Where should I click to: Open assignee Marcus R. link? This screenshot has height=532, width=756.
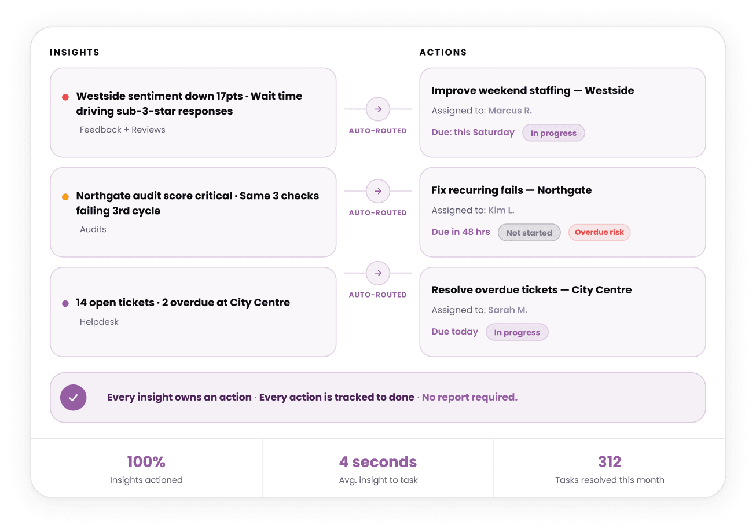point(510,111)
